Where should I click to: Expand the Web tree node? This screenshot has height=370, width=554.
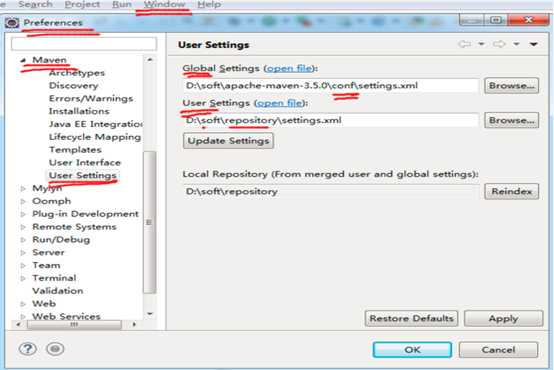tap(23, 304)
